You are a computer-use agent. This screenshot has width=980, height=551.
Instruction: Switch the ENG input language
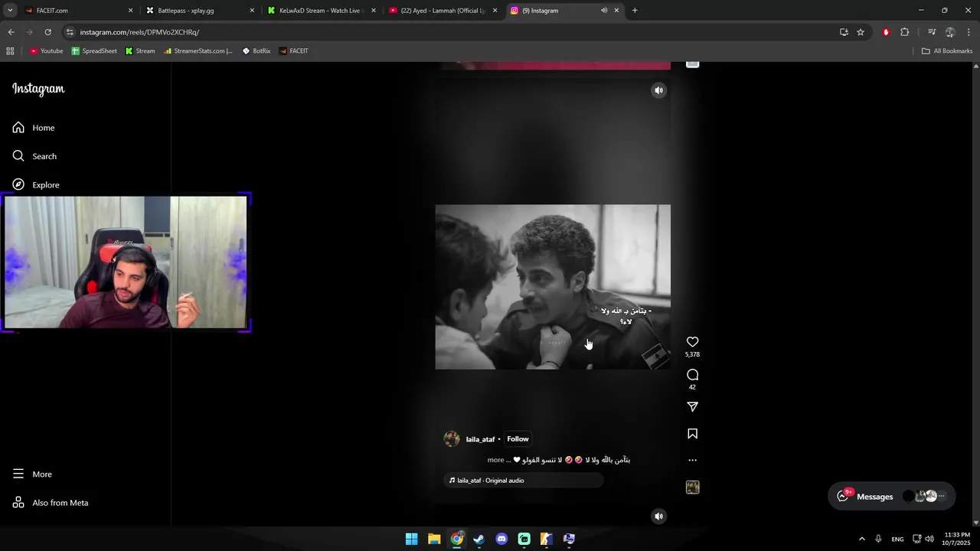(x=897, y=539)
